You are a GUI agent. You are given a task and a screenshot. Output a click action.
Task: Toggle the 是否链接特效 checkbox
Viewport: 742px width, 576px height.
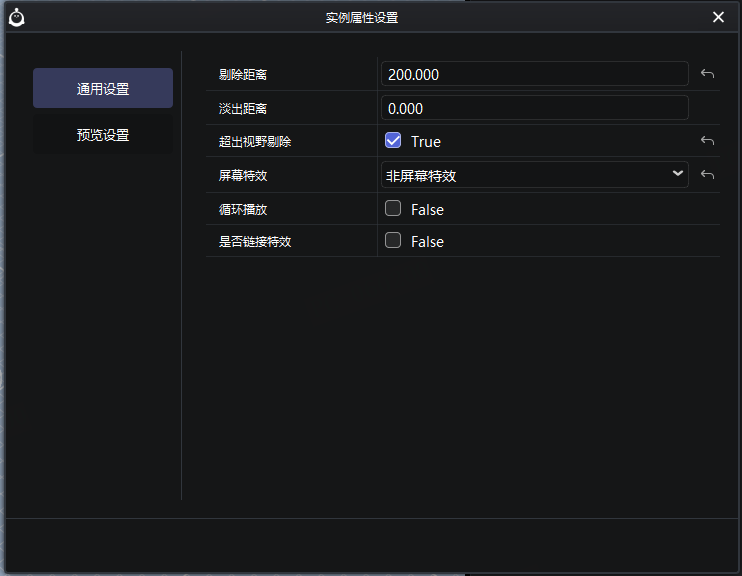pos(393,241)
